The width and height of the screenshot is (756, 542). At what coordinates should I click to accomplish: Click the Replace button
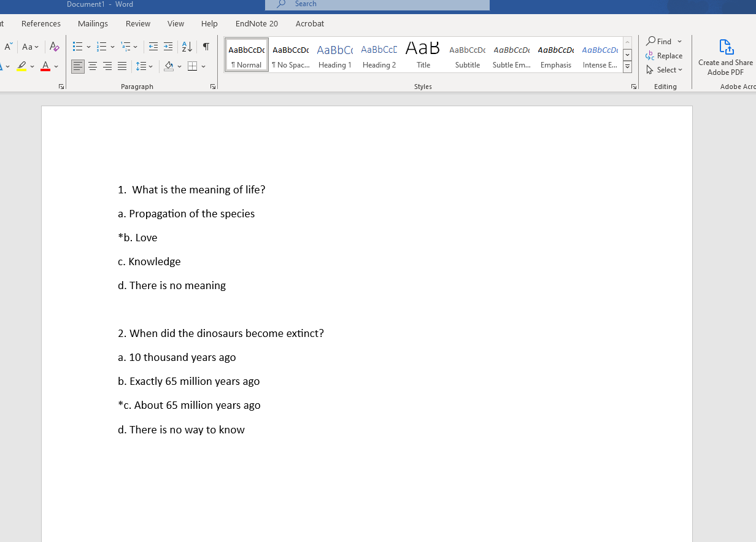coord(664,55)
